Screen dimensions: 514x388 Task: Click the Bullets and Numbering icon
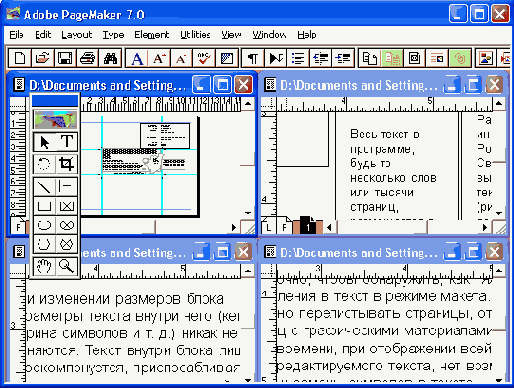click(x=298, y=58)
